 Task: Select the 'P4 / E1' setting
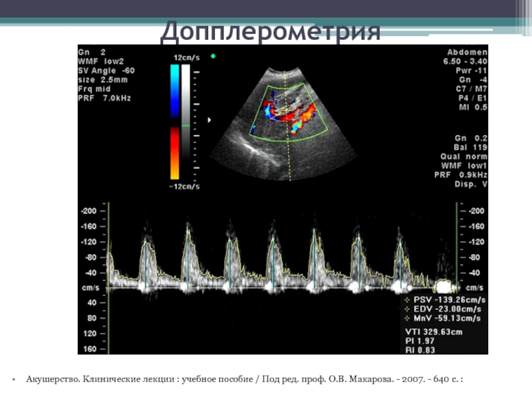coord(473,98)
